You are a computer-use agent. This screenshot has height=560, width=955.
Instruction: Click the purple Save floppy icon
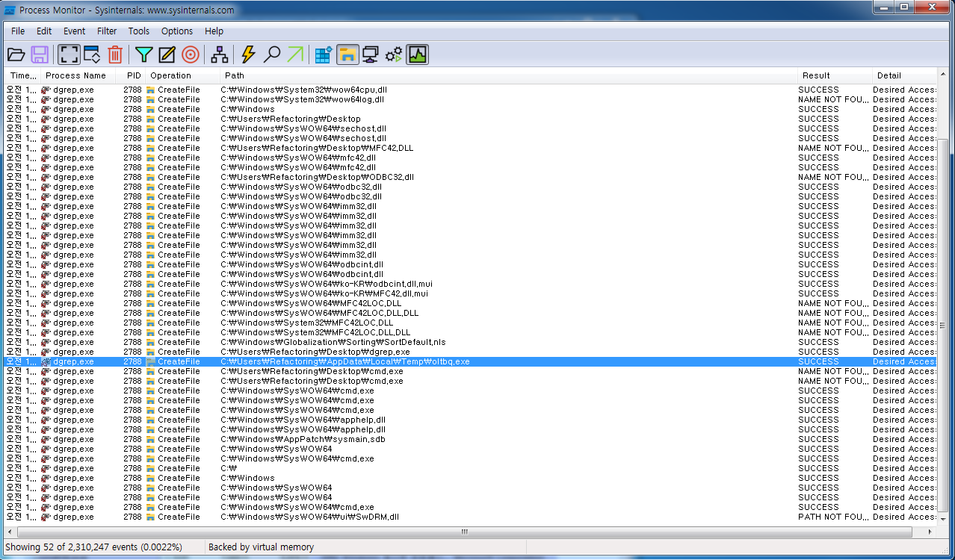(x=40, y=55)
